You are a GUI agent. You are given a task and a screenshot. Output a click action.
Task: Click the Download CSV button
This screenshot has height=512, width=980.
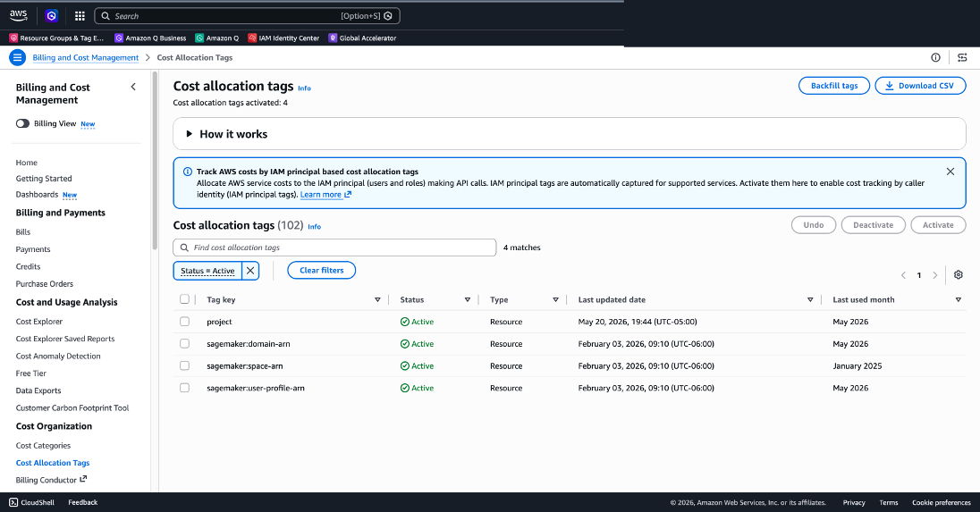920,86
